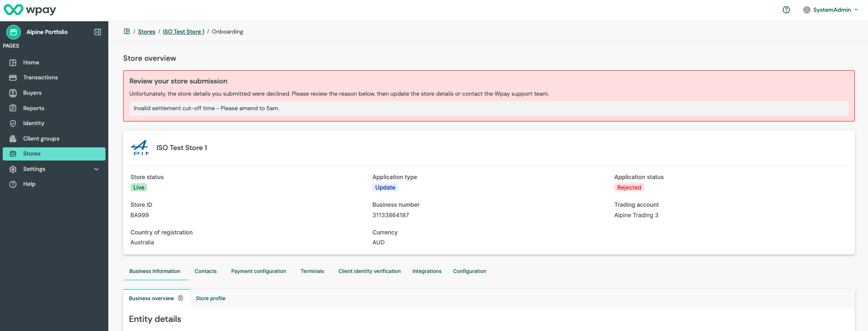Open the help icon in top bar
This screenshot has height=331, width=868.
point(786,10)
